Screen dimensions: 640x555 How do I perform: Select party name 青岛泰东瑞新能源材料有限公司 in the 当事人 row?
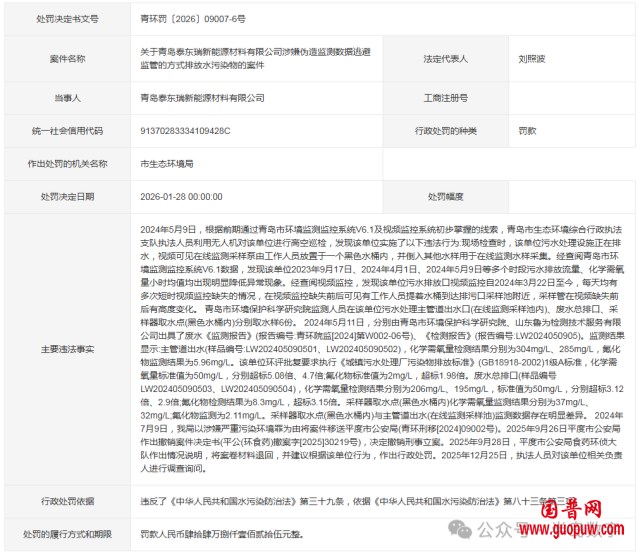point(202,98)
